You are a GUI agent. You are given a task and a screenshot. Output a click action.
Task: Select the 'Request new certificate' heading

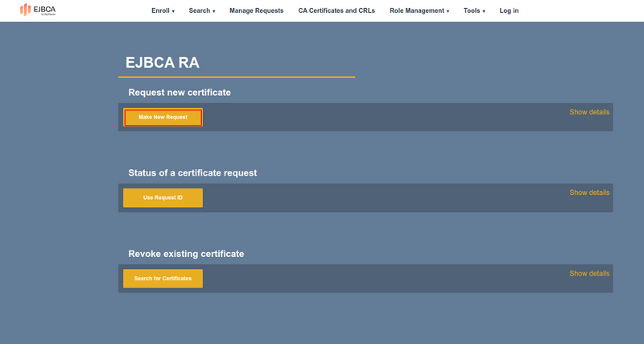click(x=180, y=93)
